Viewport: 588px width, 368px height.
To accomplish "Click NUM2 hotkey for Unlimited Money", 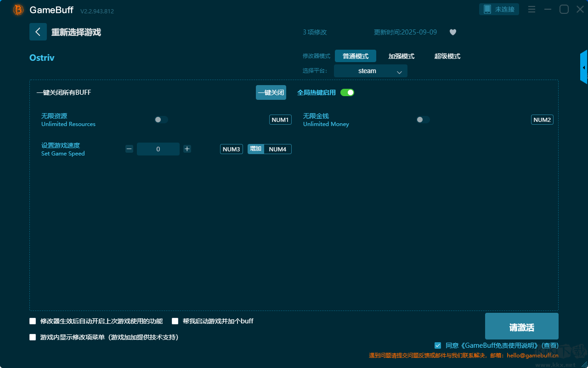I will pyautogui.click(x=542, y=120).
